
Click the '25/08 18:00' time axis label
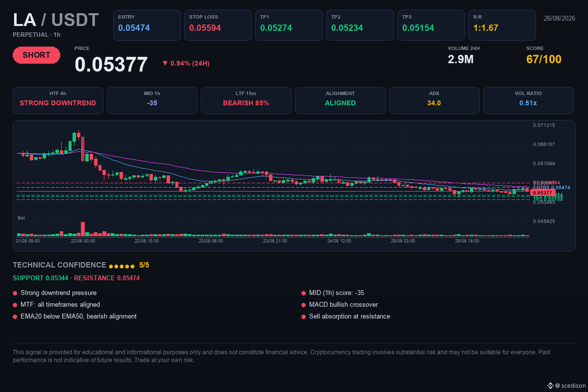(x=467, y=241)
